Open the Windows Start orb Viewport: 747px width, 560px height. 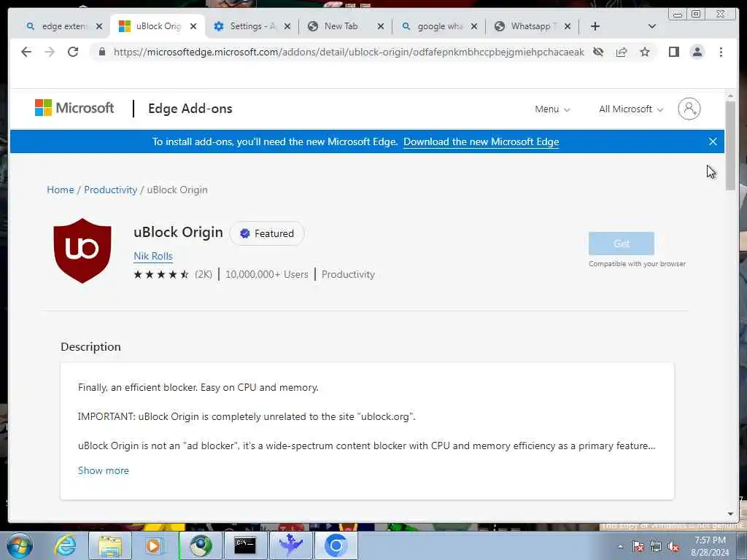pos(20,545)
